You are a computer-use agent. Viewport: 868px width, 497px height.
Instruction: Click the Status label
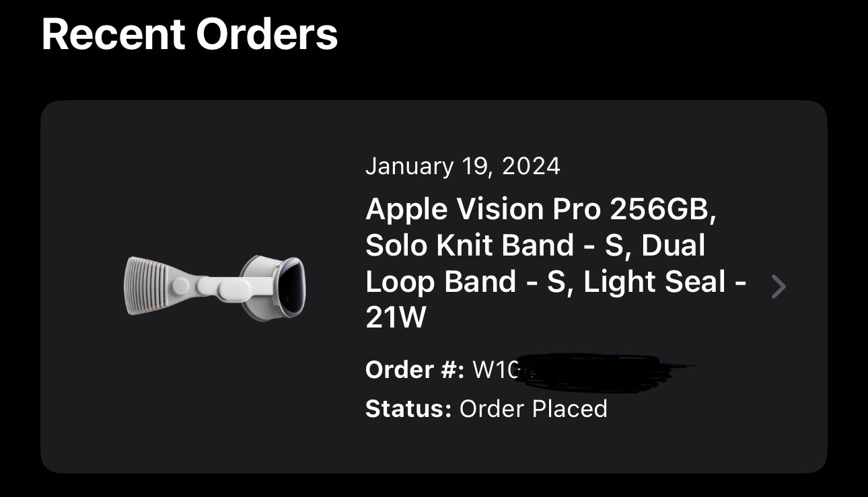pos(408,409)
